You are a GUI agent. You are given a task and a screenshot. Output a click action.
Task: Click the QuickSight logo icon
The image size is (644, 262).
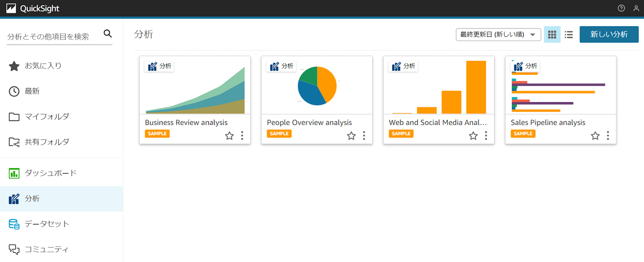point(11,8)
